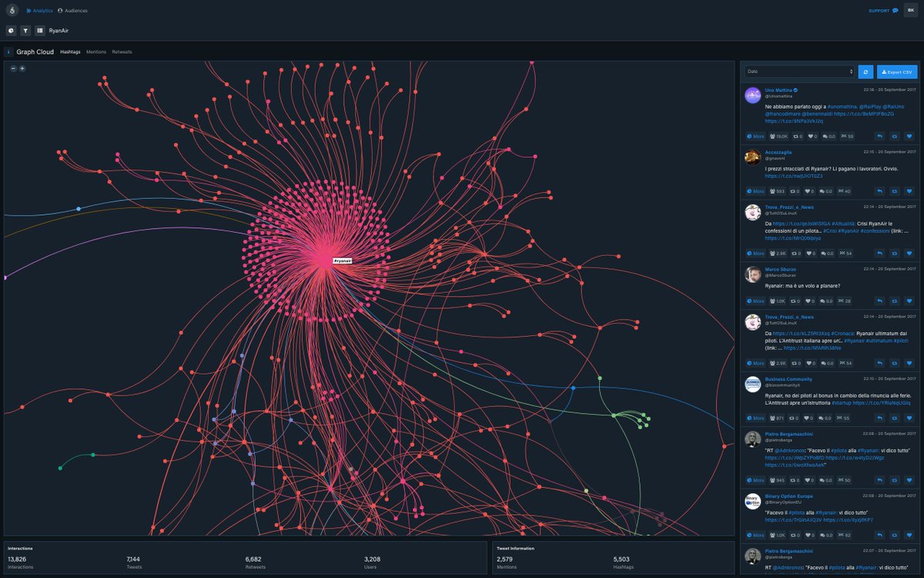Retweet the Marco Sburzo tweet
The height and width of the screenshot is (578, 924).
[x=894, y=301]
